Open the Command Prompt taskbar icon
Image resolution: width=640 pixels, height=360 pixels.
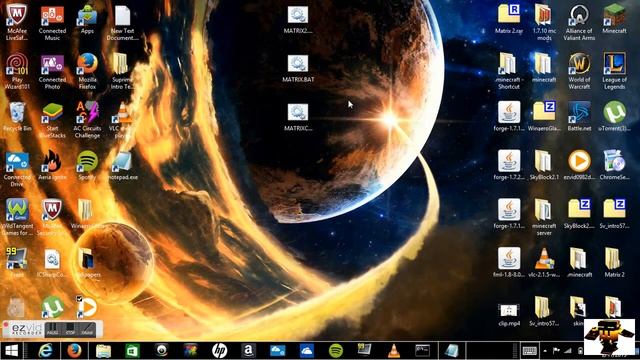pos(422,350)
